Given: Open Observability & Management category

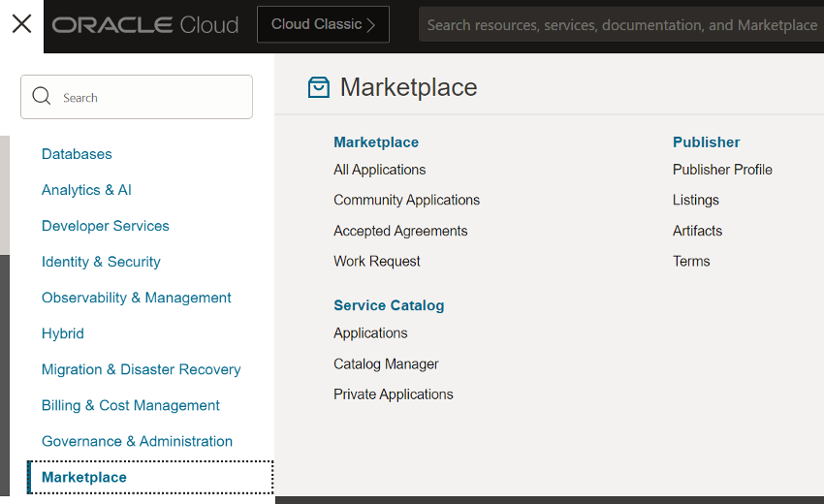Looking at the screenshot, I should (137, 298).
